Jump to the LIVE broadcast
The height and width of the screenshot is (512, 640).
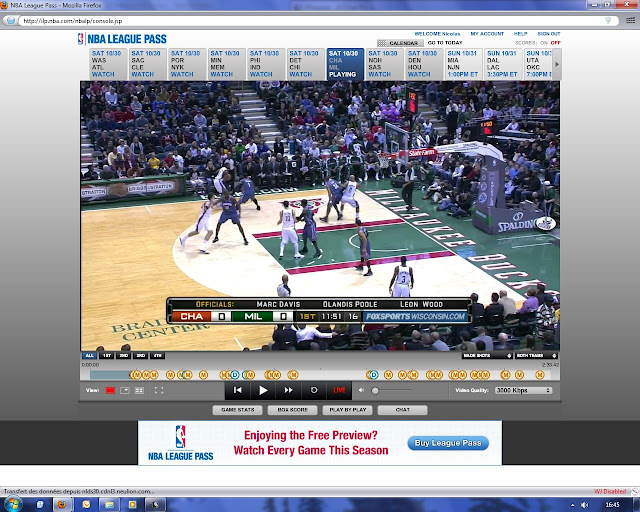339,390
